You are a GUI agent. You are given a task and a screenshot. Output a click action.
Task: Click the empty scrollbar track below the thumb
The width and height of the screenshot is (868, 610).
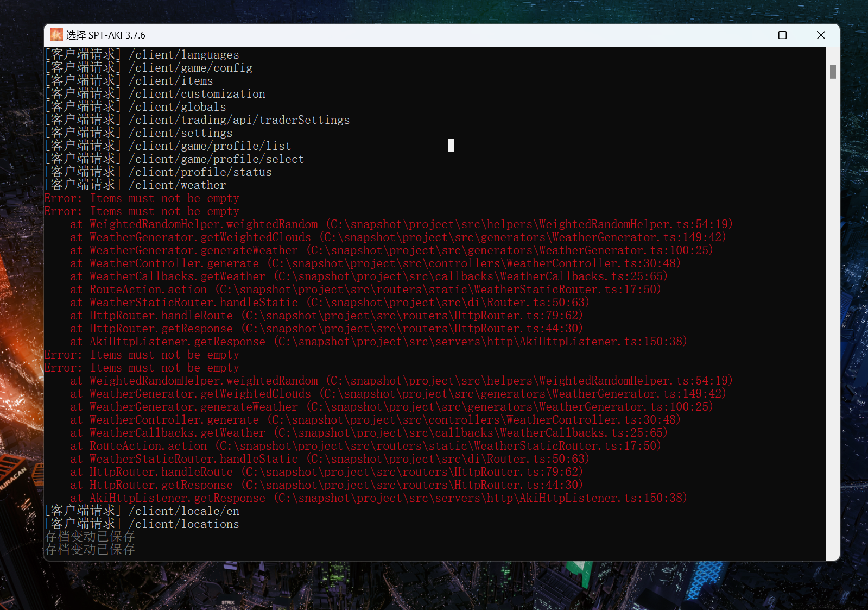coord(833,326)
